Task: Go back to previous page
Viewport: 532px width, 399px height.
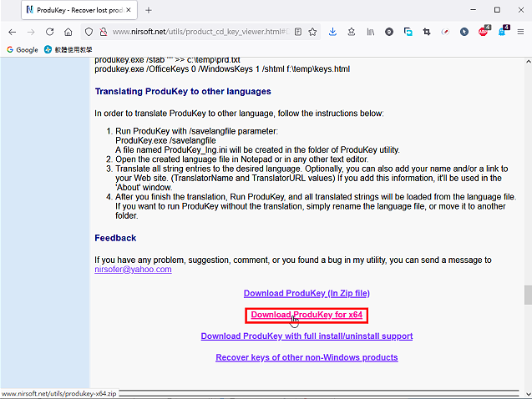Action: pyautogui.click(x=13, y=32)
